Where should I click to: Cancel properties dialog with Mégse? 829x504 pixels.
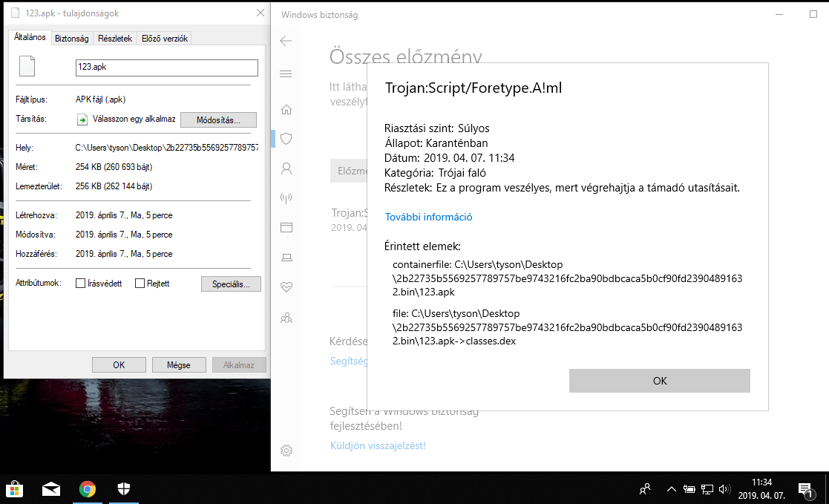179,365
